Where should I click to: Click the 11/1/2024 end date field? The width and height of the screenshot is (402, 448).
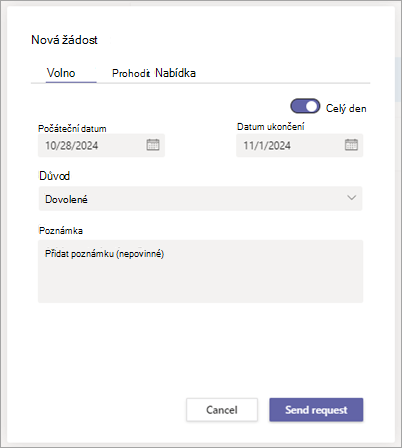point(300,145)
